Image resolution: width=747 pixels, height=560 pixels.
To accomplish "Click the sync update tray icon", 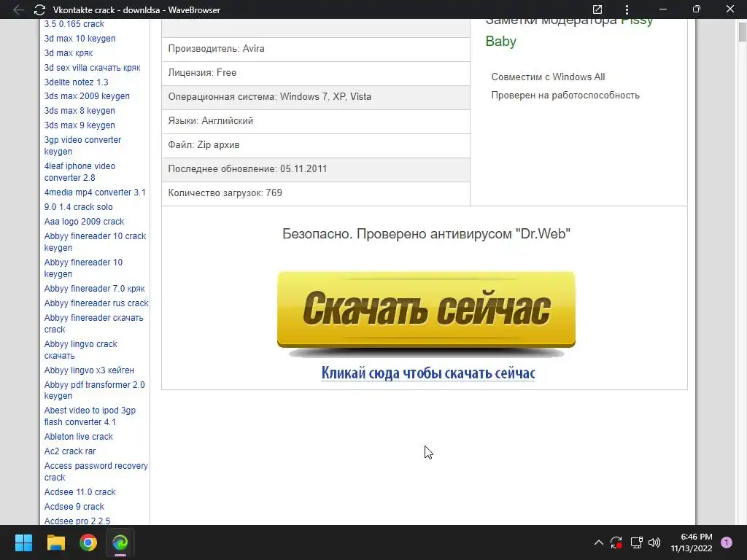I will 616,542.
